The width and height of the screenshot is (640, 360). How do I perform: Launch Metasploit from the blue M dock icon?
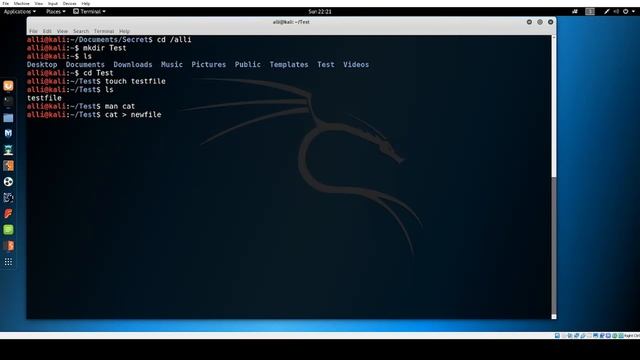[8, 133]
